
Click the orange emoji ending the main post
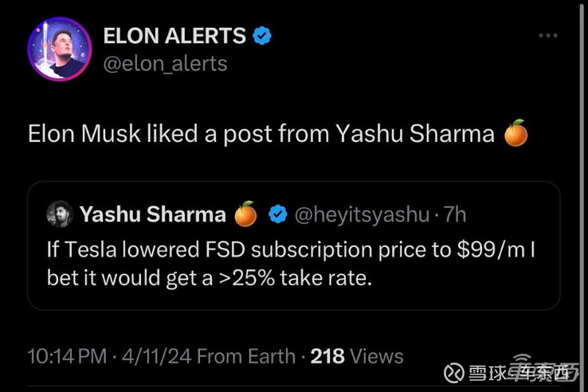516,134
